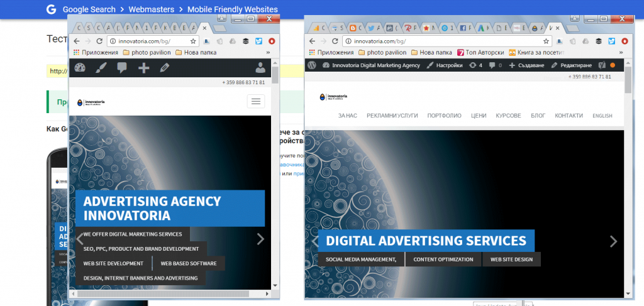The image size is (644, 306).
Task: Open new tab button in left browser window
Action: (x=220, y=28)
